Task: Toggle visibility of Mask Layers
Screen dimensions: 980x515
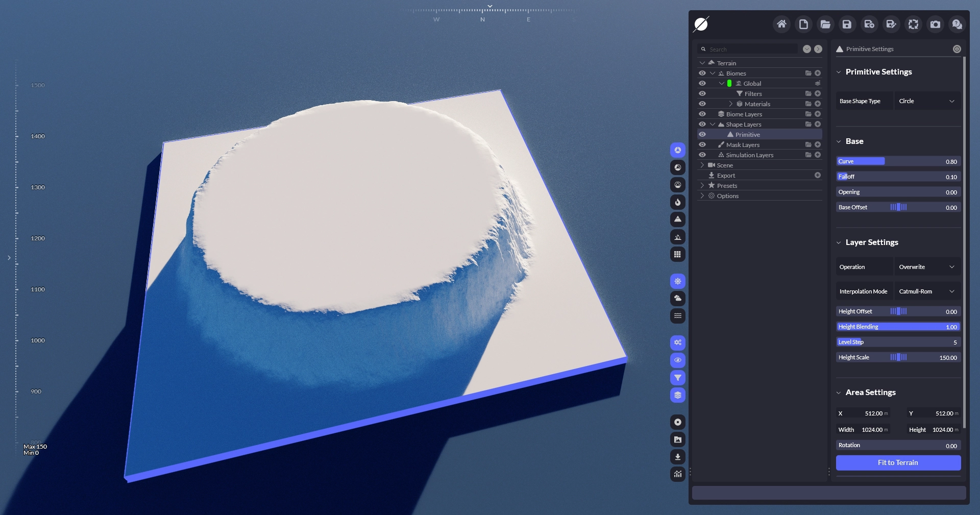Action: point(702,145)
